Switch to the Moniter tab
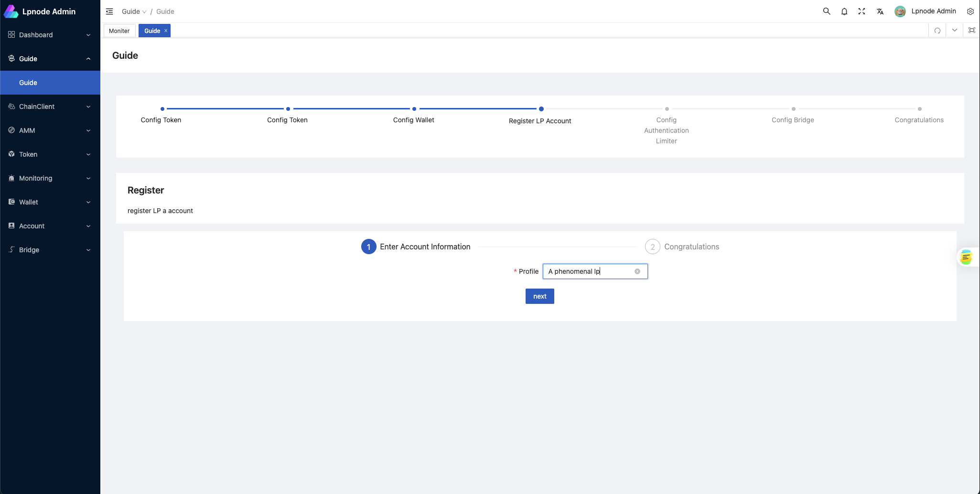 119,31
